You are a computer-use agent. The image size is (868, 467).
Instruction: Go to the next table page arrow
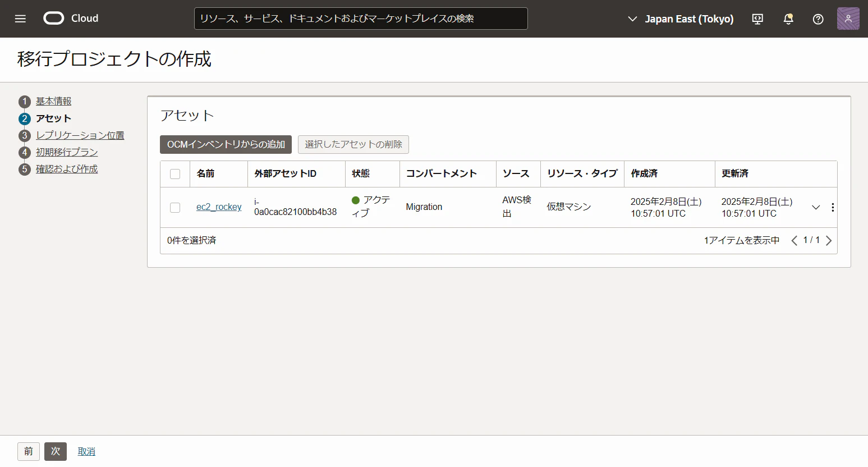tap(829, 240)
